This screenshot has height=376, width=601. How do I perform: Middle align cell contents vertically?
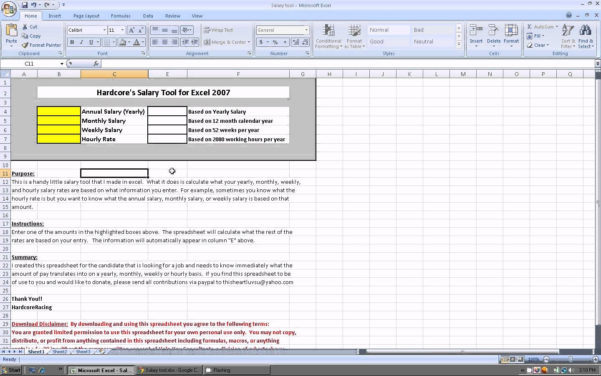(x=165, y=30)
